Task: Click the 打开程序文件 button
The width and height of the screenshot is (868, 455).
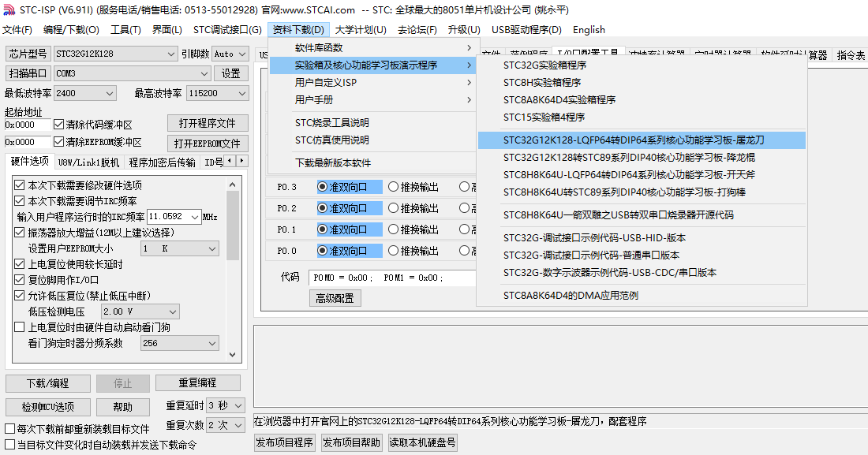Action: pos(207,124)
